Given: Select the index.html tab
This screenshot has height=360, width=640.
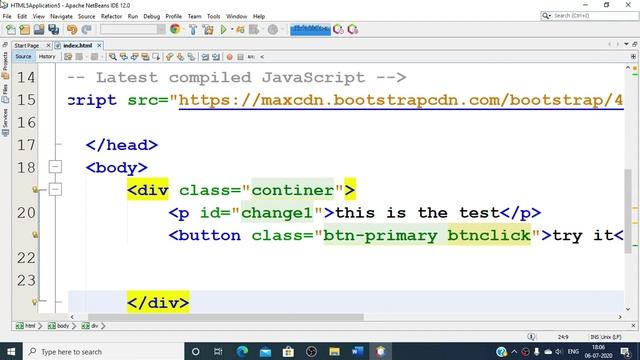Looking at the screenshot, I should pos(78,45).
